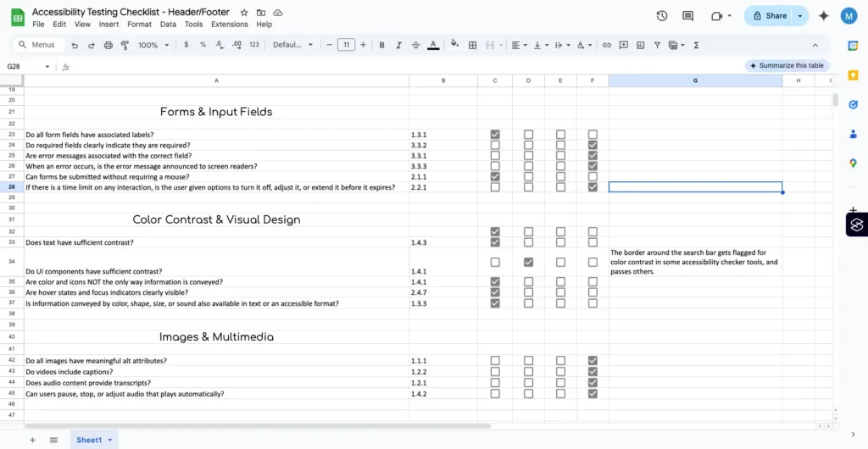The height and width of the screenshot is (449, 868).
Task: Decrease decimal places
Action: pyautogui.click(x=220, y=45)
